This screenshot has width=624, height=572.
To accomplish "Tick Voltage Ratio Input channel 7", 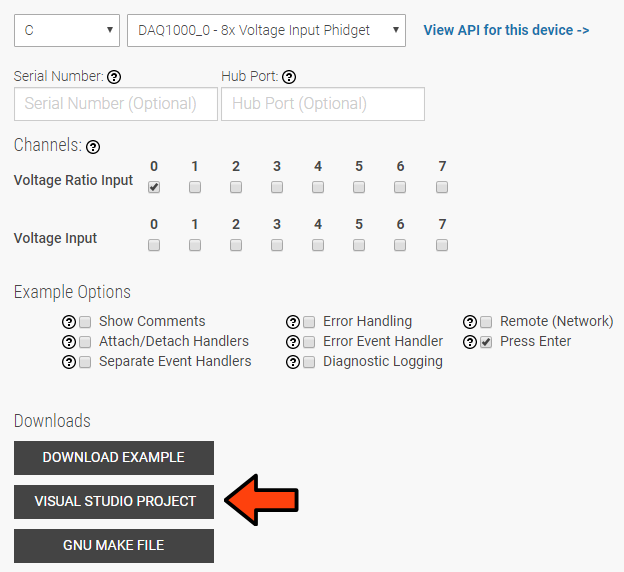I will 442,187.
